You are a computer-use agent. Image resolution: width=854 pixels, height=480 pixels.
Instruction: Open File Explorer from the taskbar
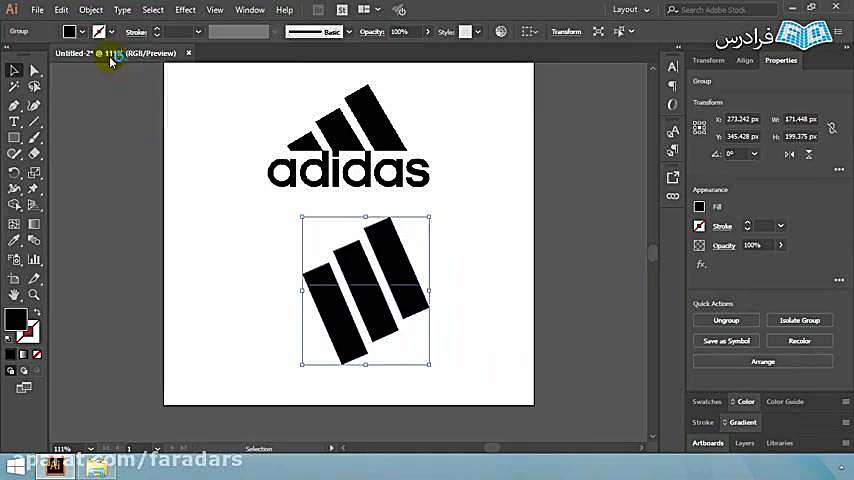pos(97,467)
